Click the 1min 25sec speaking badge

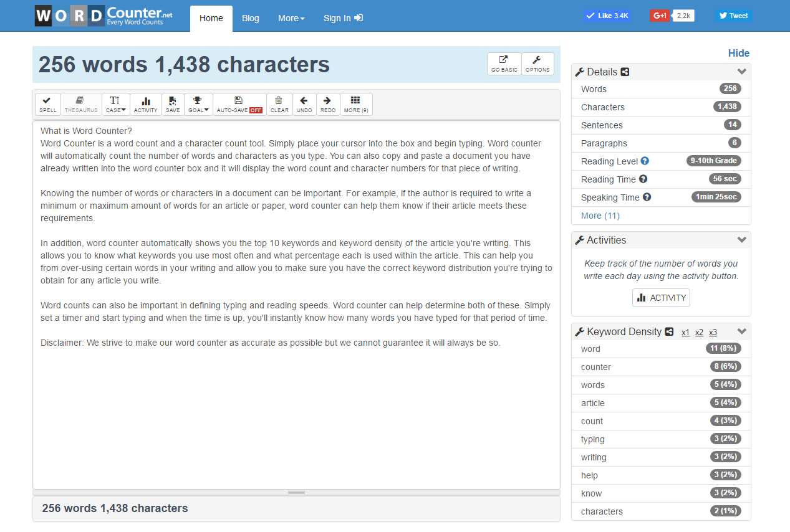(x=716, y=197)
